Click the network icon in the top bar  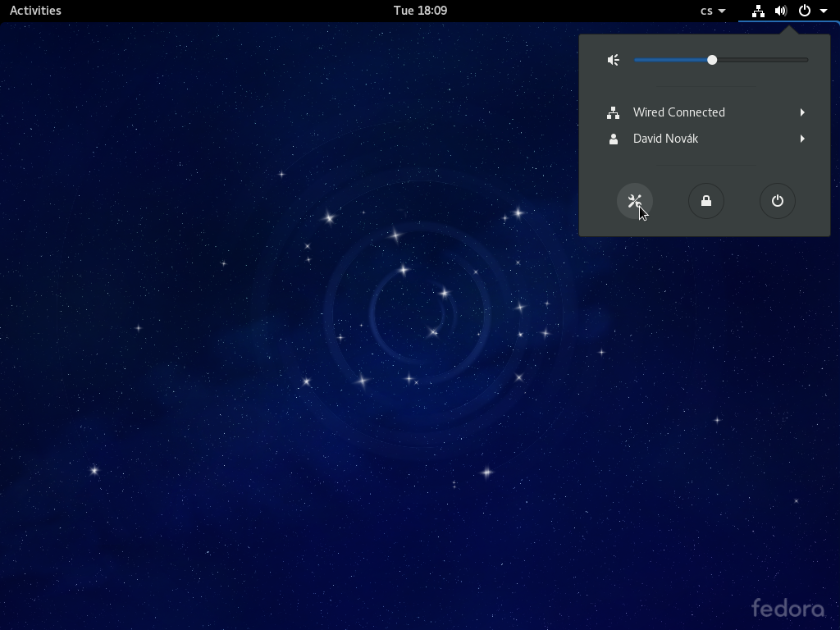tap(758, 11)
